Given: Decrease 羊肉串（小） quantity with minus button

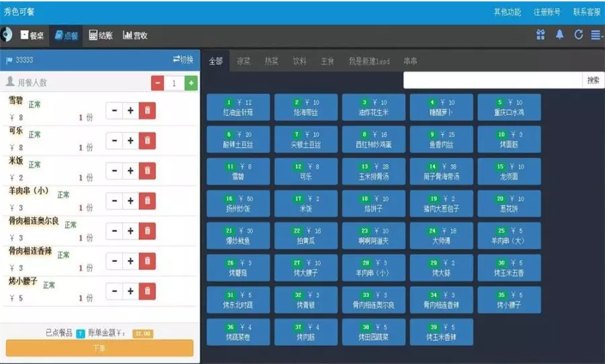Looking at the screenshot, I should (114, 201).
